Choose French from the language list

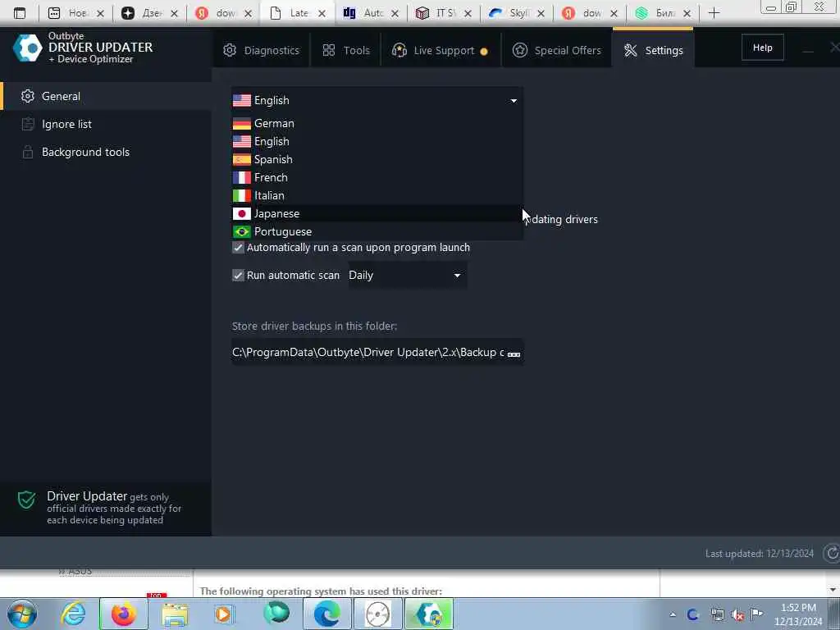tap(377, 177)
